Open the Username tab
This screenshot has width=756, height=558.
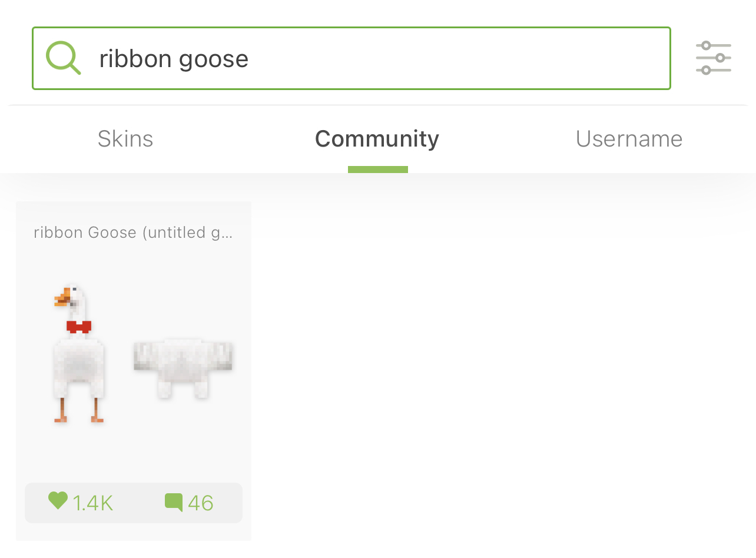pos(629,139)
